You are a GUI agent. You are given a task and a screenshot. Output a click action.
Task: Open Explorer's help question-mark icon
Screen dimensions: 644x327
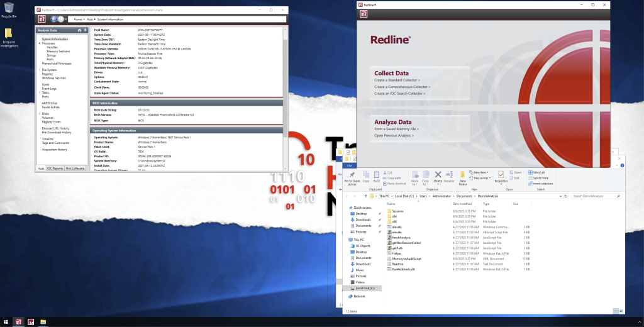(x=622, y=165)
